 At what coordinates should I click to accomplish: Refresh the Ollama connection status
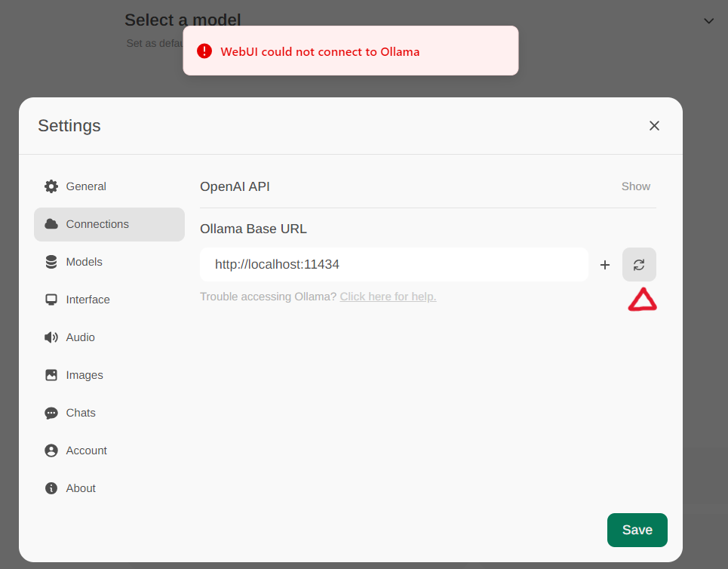tap(639, 264)
